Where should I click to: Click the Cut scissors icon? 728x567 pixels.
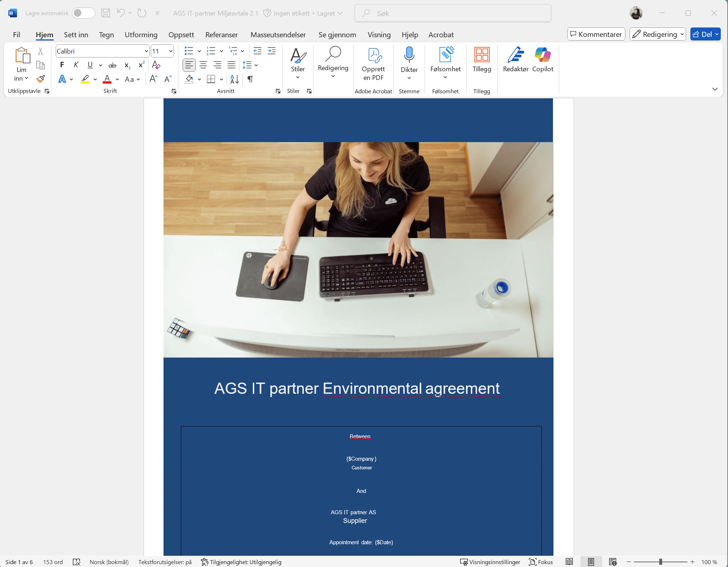pyautogui.click(x=41, y=51)
